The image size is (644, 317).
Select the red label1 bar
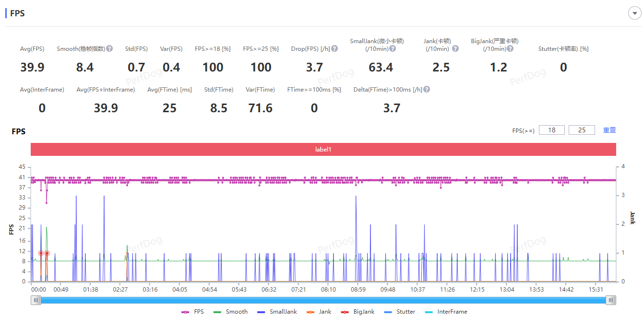323,149
